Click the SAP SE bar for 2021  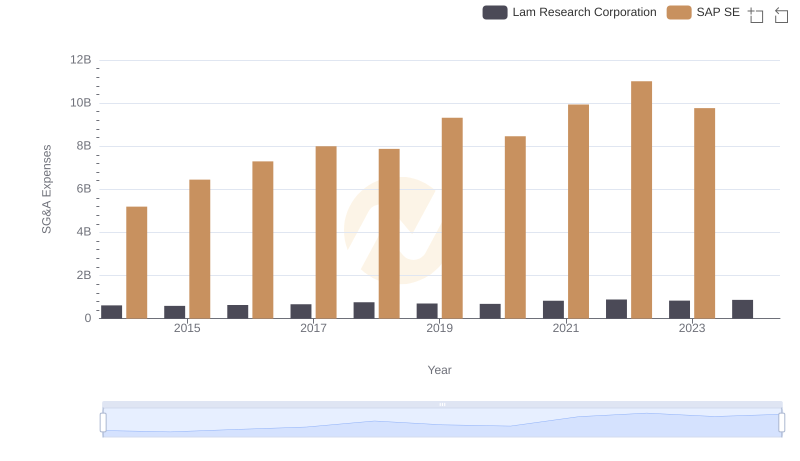(x=579, y=212)
